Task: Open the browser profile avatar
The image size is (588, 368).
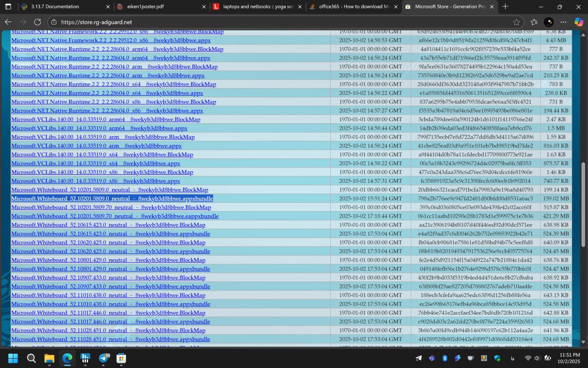Action: tap(548, 22)
